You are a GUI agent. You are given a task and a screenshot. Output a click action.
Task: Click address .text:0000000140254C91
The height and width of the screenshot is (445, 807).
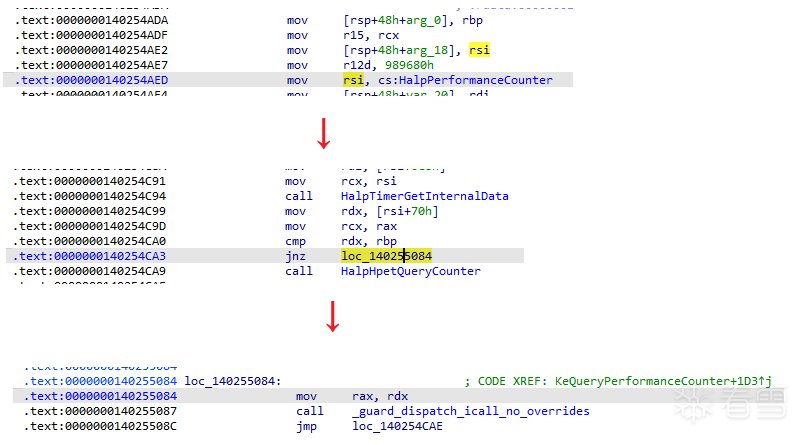click(x=90, y=182)
